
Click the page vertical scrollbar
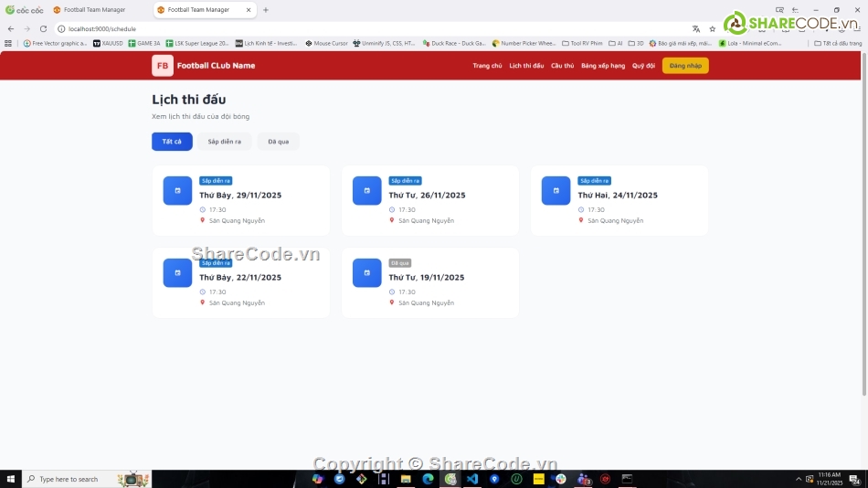pos(864,224)
